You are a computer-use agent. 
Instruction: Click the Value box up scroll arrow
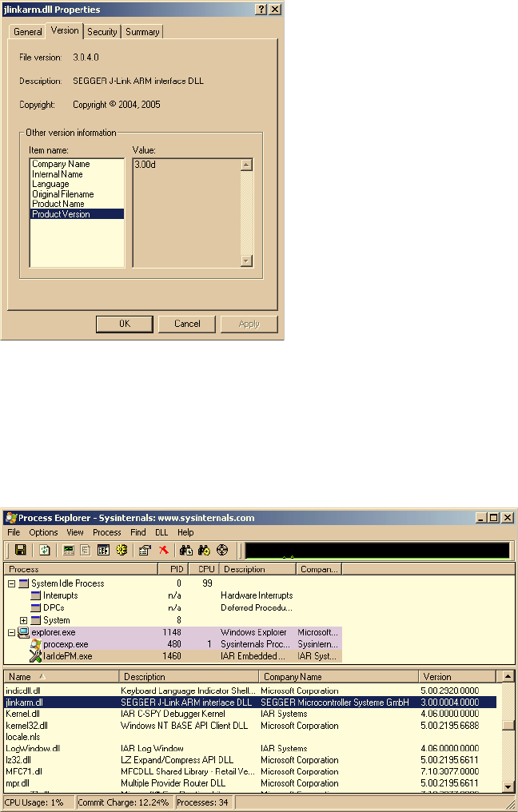point(246,165)
